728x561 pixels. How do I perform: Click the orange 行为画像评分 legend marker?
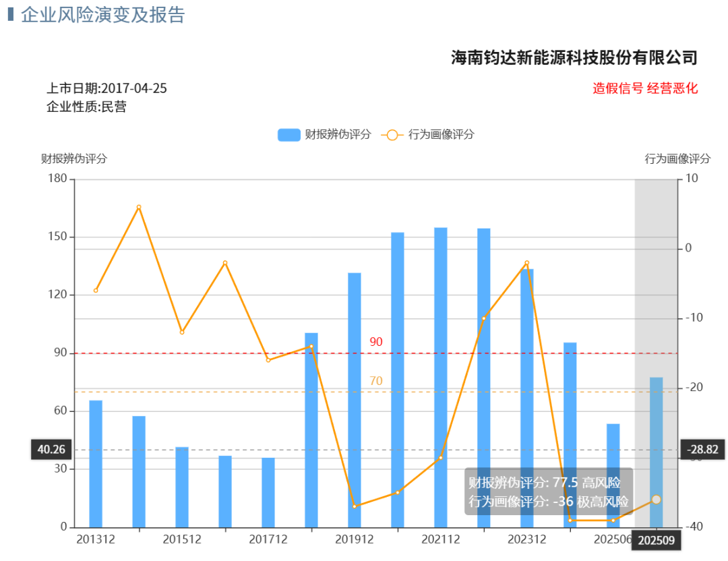[392, 135]
